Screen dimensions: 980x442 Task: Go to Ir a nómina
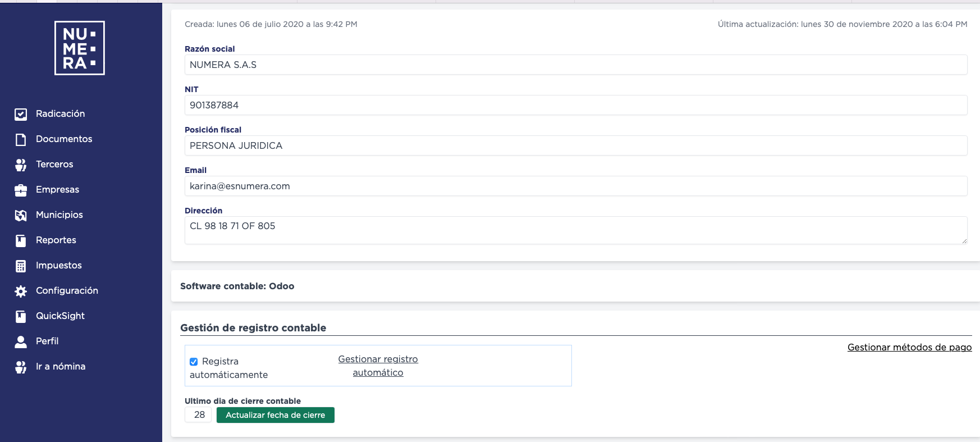tap(60, 367)
